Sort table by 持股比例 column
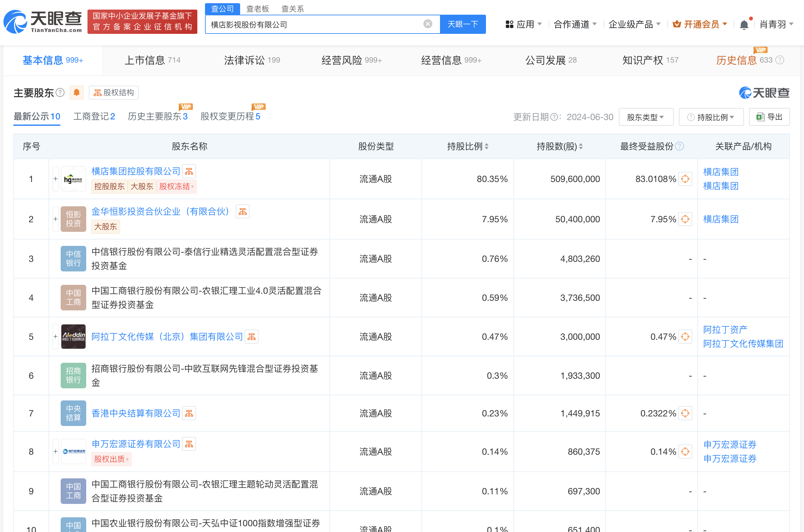 [x=487, y=146]
